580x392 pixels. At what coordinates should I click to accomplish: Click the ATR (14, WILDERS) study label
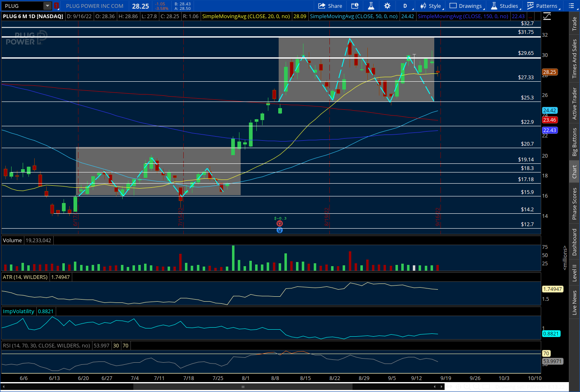coord(25,277)
